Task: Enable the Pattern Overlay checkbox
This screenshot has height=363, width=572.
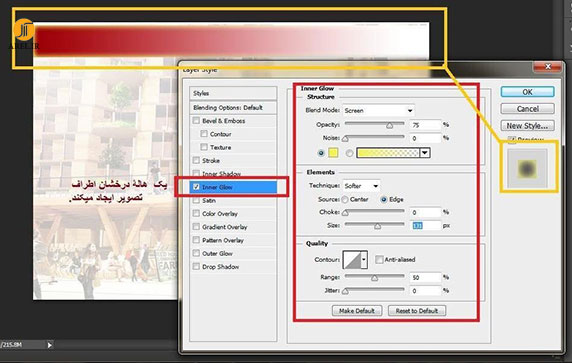Action: point(196,240)
